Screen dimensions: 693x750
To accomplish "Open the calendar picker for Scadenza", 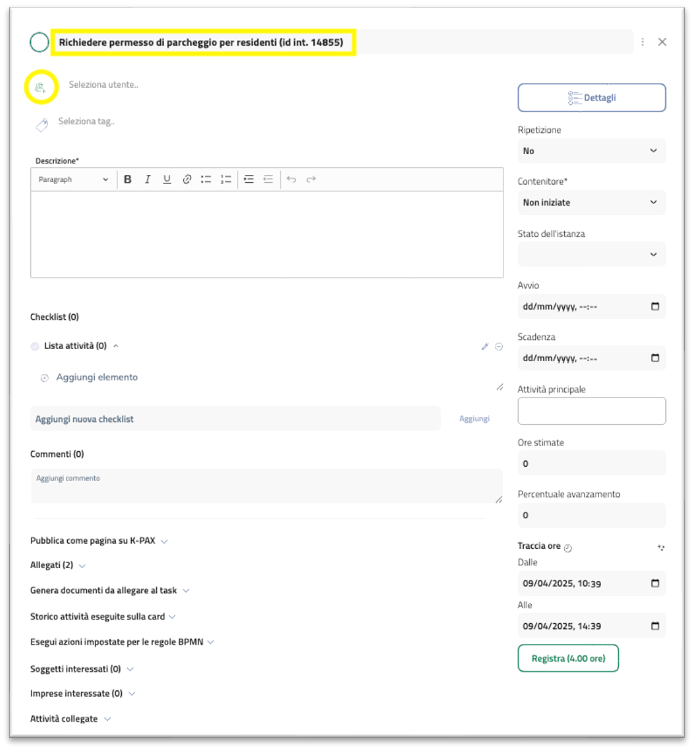I will (x=655, y=358).
